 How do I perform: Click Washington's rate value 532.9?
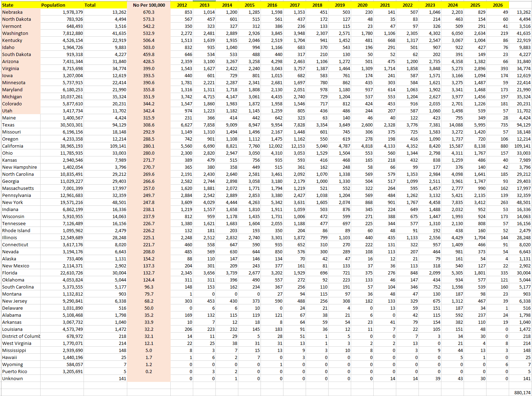[x=149, y=33]
